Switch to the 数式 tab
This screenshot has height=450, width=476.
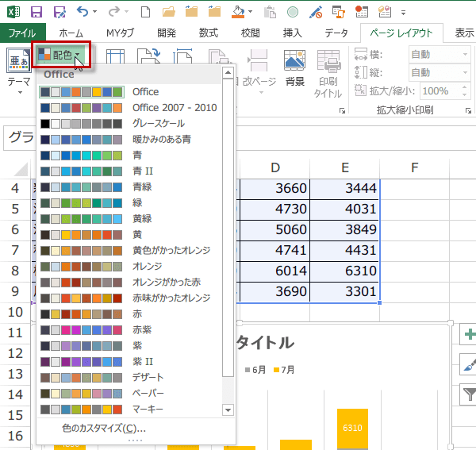[209, 33]
